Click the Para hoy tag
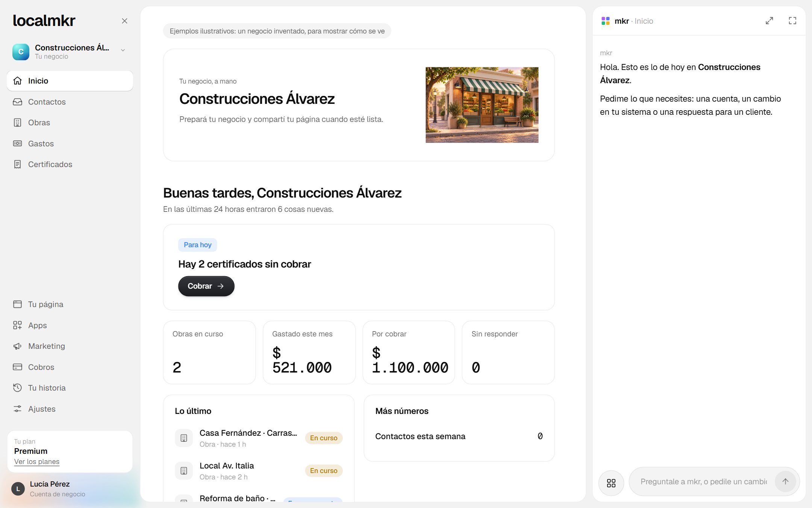812x508 pixels. pyautogui.click(x=197, y=245)
